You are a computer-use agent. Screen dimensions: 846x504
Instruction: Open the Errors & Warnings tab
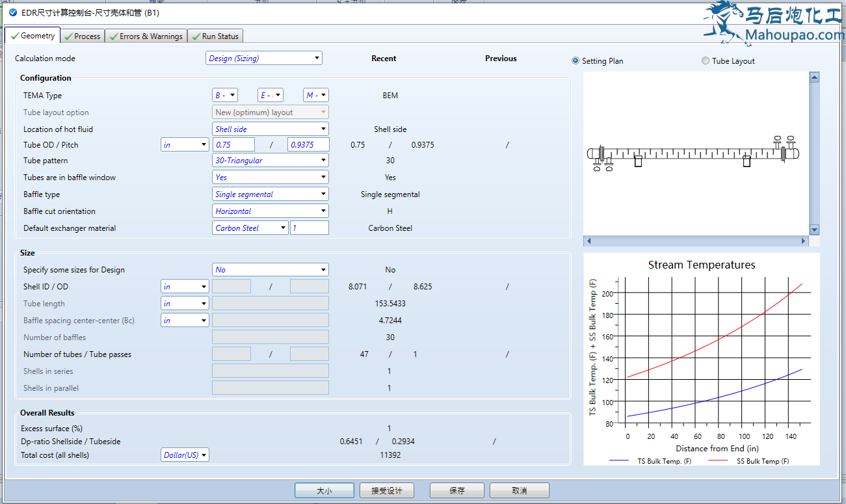pyautogui.click(x=146, y=36)
